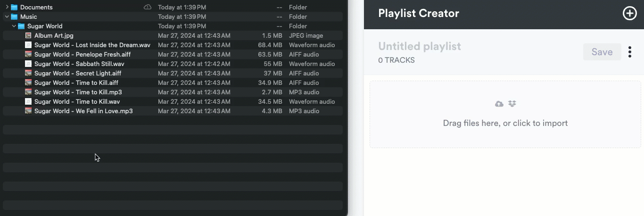Image resolution: width=644 pixels, height=216 pixels.
Task: Click the Album Art.jpg thumbnail icon
Action: 28,36
